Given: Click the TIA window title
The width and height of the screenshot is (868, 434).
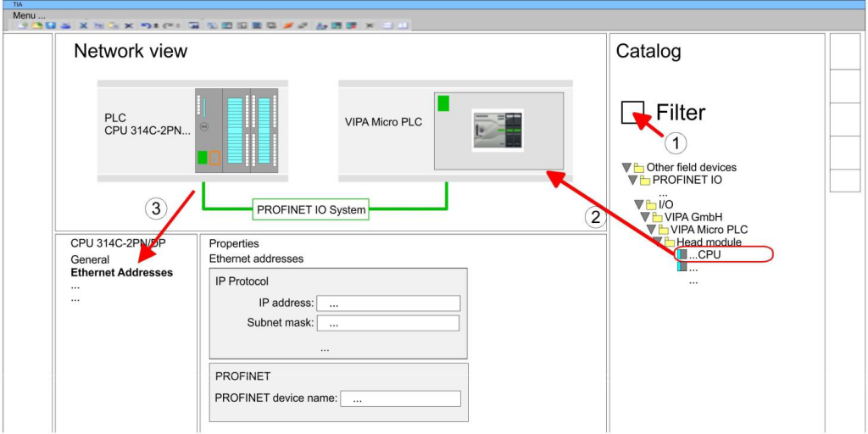Looking at the screenshot, I should pos(18,4).
